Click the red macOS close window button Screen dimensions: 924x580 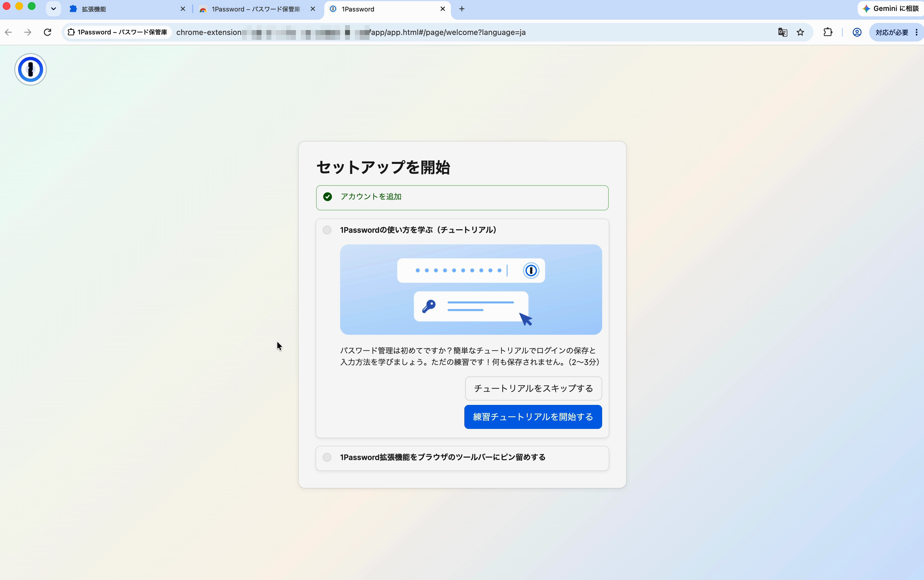(7, 6)
